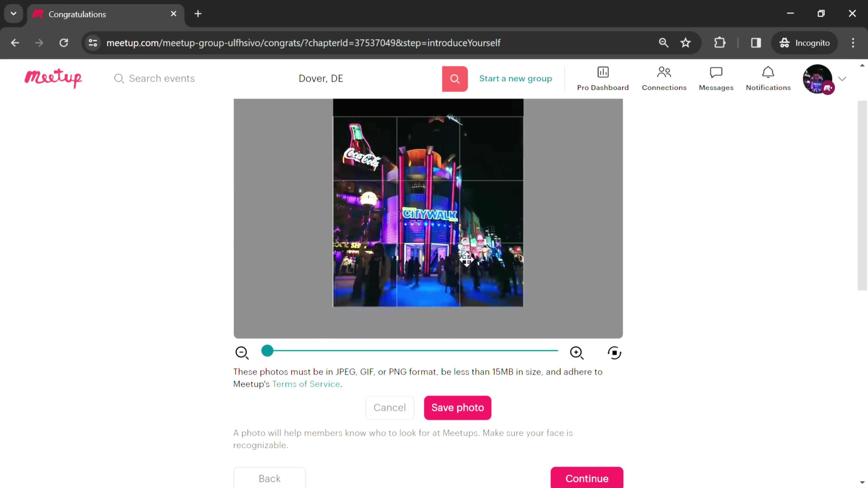The image size is (868, 488).
Task: Click Start a new group menu item
Action: click(516, 78)
